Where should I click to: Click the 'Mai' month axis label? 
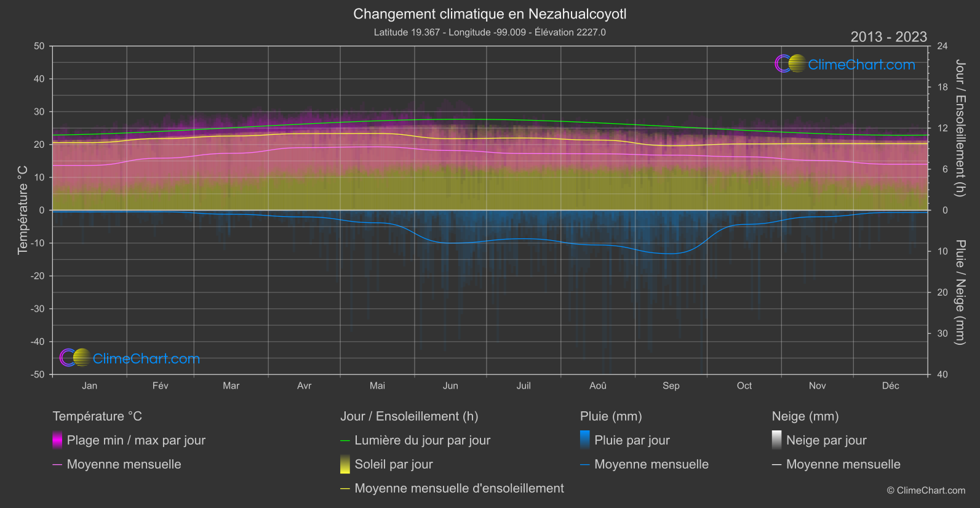378,385
